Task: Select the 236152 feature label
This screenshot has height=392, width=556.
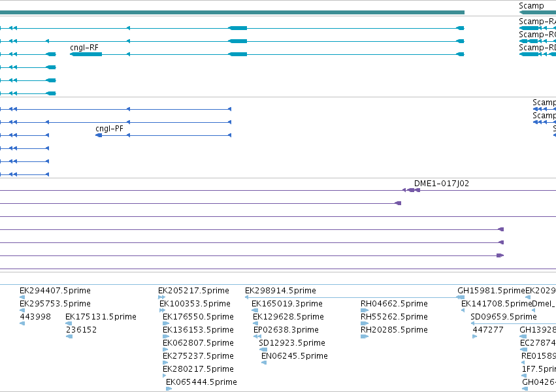Action: pyautogui.click(x=81, y=330)
